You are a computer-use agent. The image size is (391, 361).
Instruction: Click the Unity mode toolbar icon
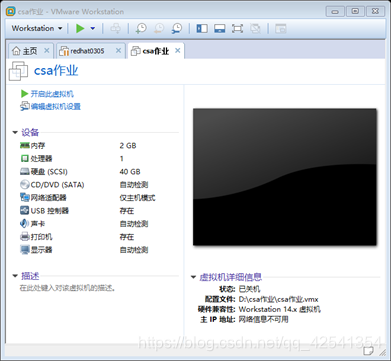(255, 29)
